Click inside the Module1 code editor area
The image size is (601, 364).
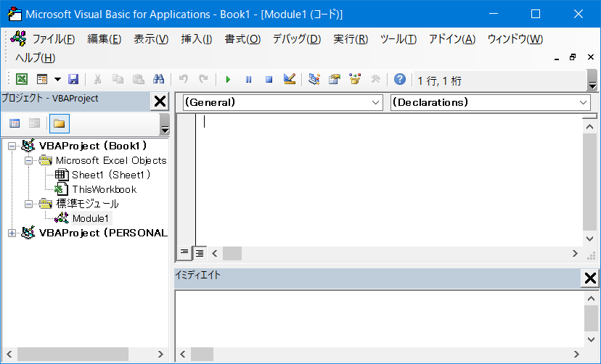tap(389, 180)
